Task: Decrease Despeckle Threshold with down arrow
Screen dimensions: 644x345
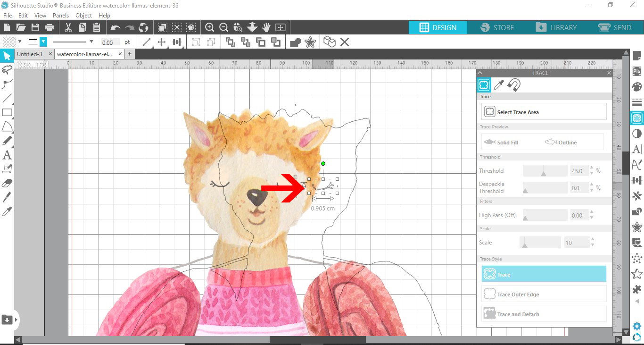Action: coord(593,190)
